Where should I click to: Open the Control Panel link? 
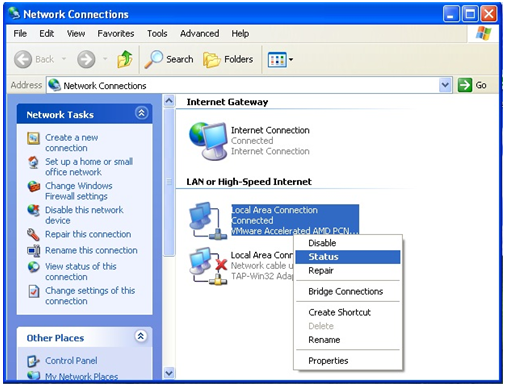click(x=71, y=361)
